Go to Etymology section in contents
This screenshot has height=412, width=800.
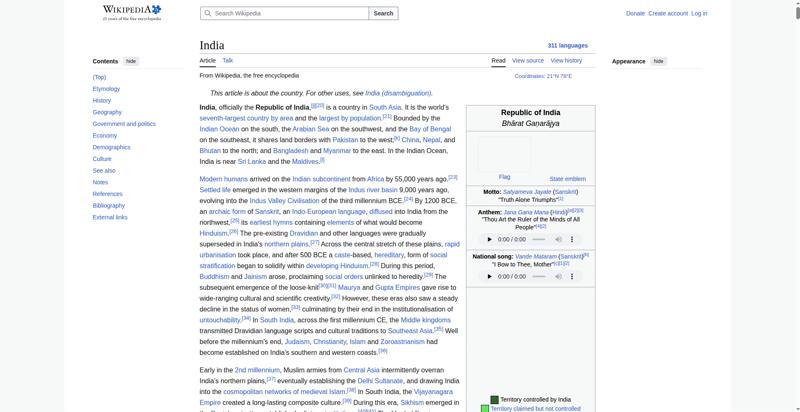coord(106,89)
